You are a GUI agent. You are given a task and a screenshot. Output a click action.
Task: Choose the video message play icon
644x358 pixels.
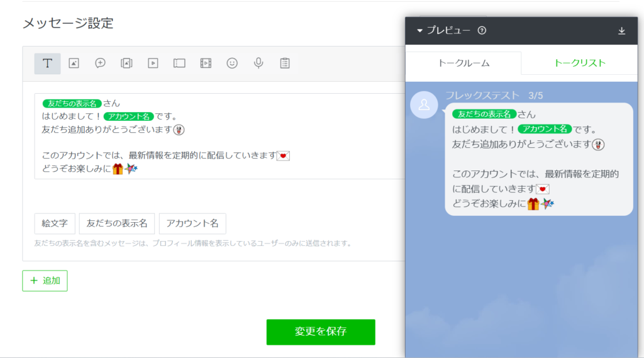pos(153,64)
